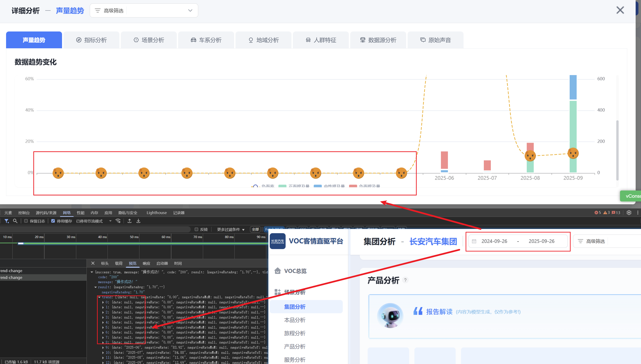Click the export HAR download arrow icon
This screenshot has width=641, height=364.
coord(138,221)
